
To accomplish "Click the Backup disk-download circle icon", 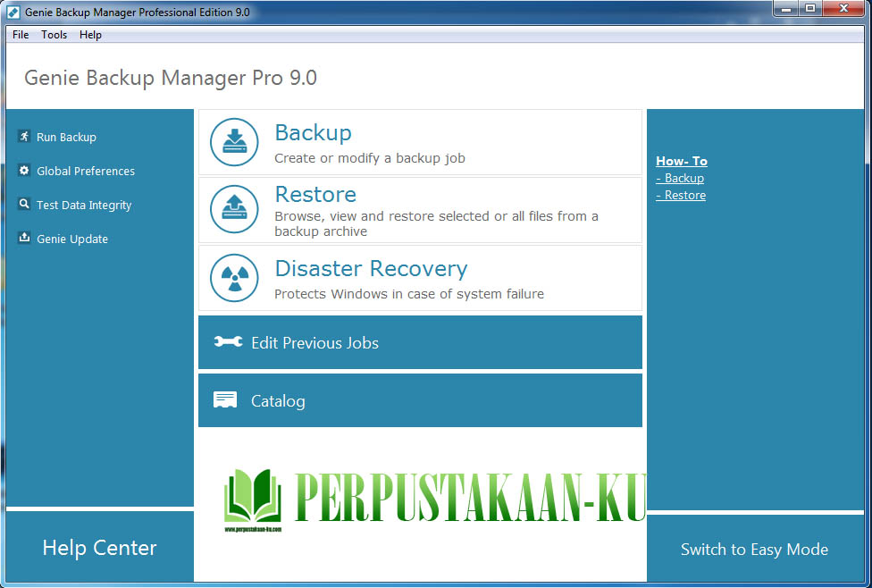I will [234, 142].
